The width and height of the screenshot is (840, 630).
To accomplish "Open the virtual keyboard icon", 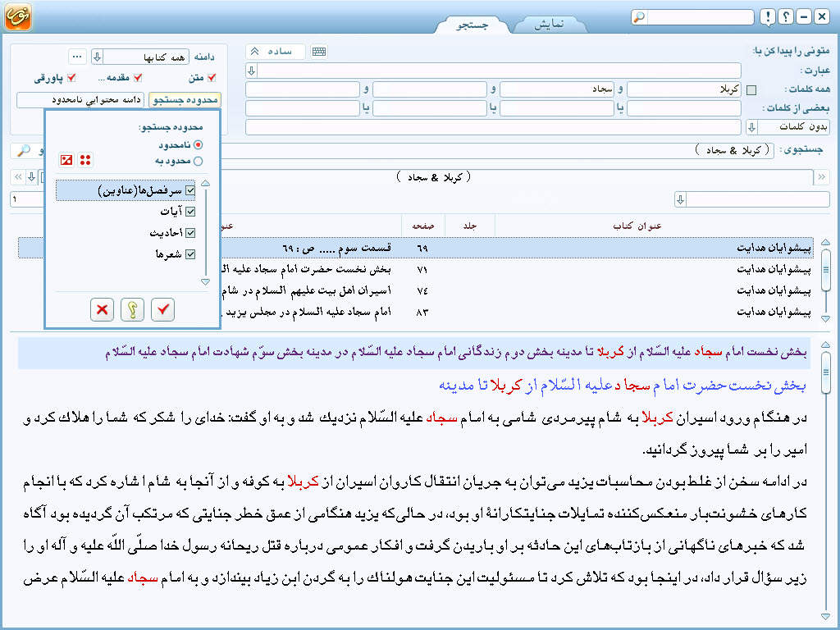I will (319, 52).
